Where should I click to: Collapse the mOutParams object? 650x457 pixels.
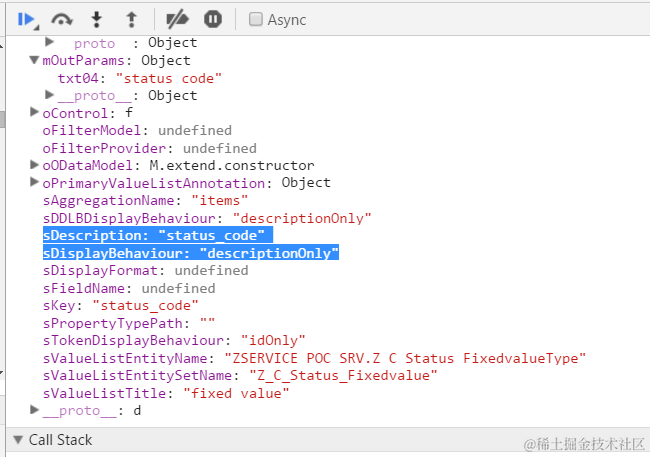click(34, 61)
